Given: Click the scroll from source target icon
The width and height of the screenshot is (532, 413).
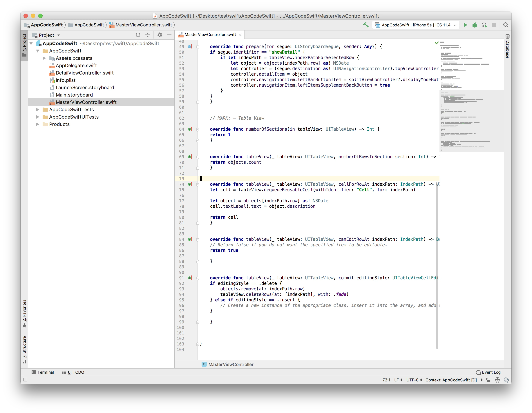Looking at the screenshot, I should pos(138,35).
